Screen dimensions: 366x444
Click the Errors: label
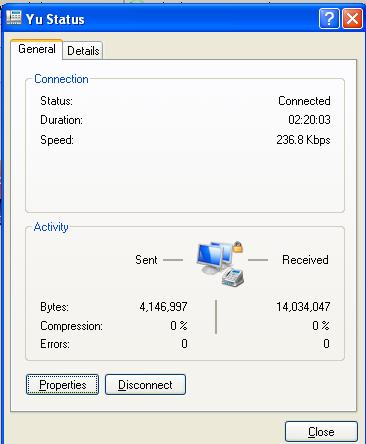(55, 344)
